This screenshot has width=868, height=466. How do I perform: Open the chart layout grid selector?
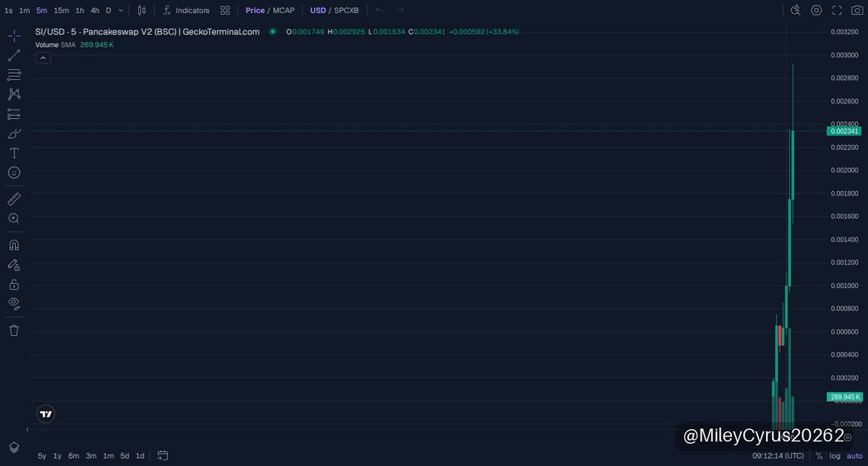coord(225,10)
